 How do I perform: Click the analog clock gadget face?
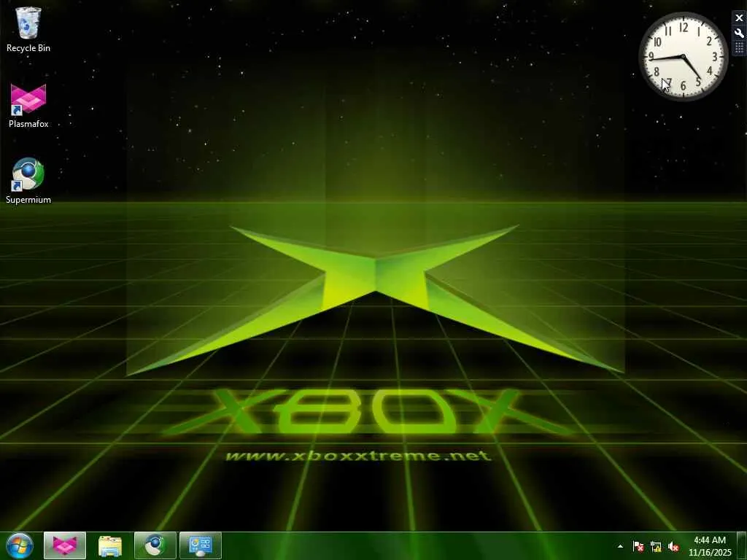coord(683,56)
